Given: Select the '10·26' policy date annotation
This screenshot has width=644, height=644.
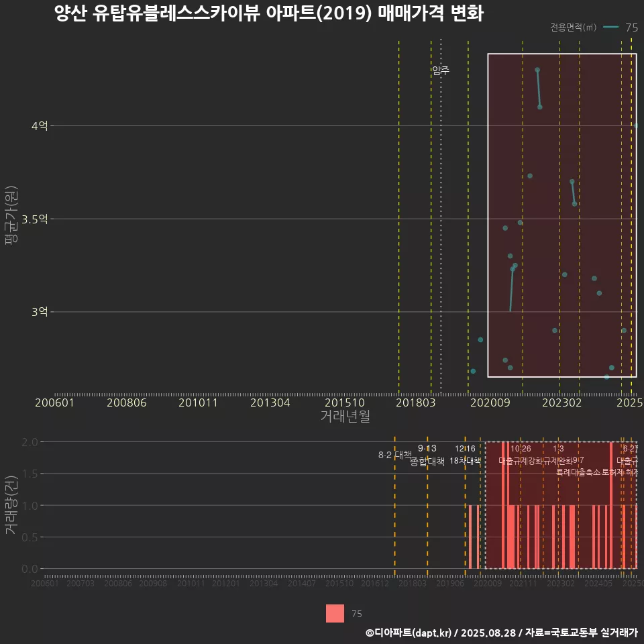Looking at the screenshot, I should (521, 449).
